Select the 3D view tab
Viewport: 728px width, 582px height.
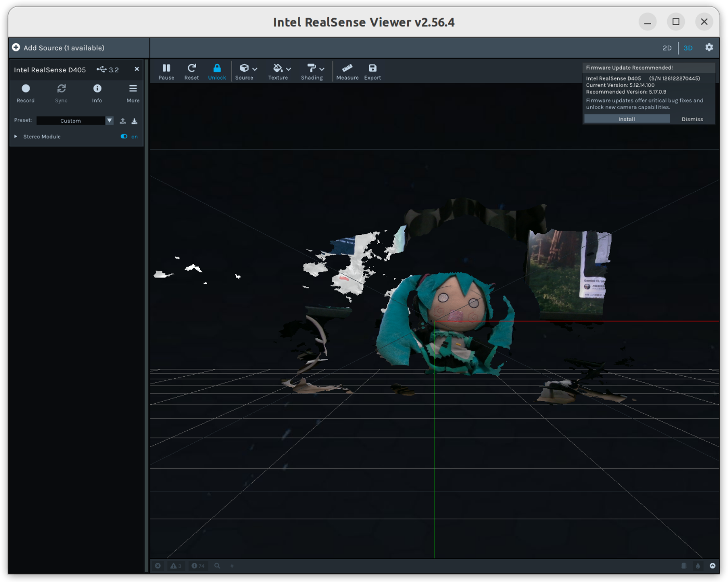688,48
